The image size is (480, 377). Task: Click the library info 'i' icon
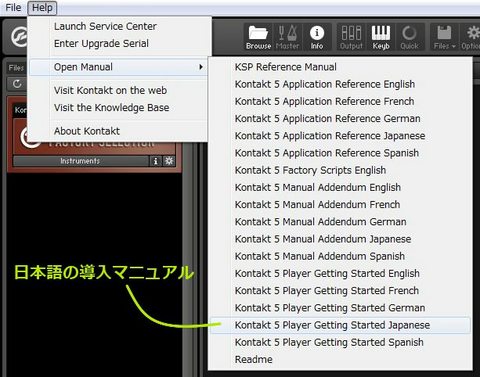[x=155, y=161]
